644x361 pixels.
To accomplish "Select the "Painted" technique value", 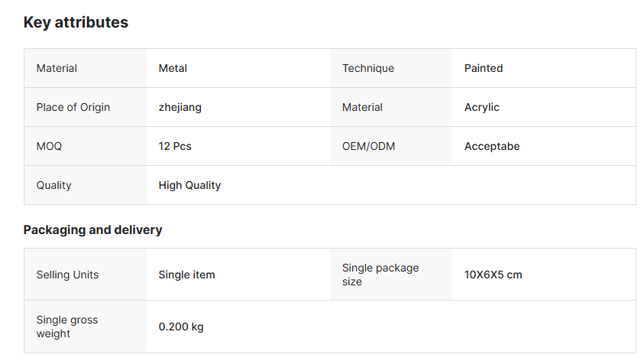I will click(x=484, y=68).
